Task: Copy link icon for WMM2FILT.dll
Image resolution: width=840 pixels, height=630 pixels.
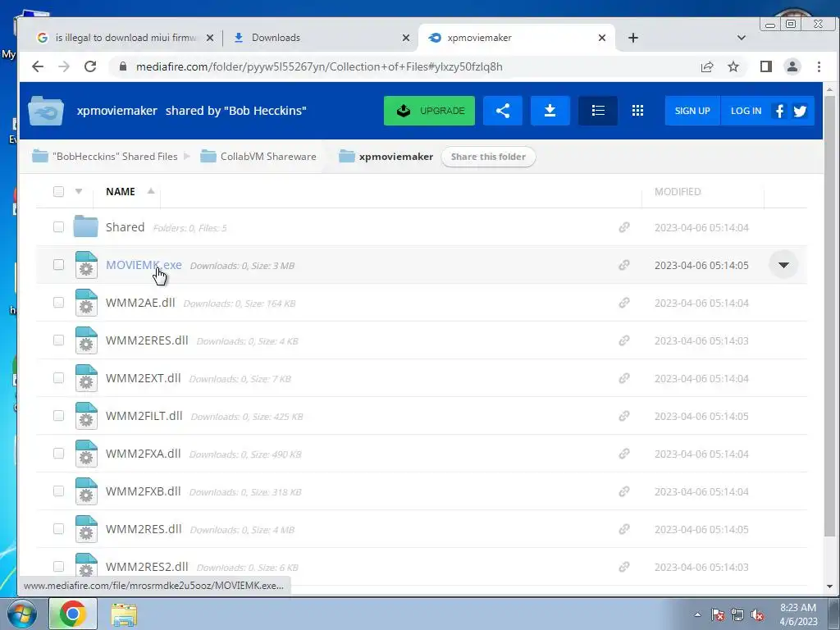Action: point(624,416)
